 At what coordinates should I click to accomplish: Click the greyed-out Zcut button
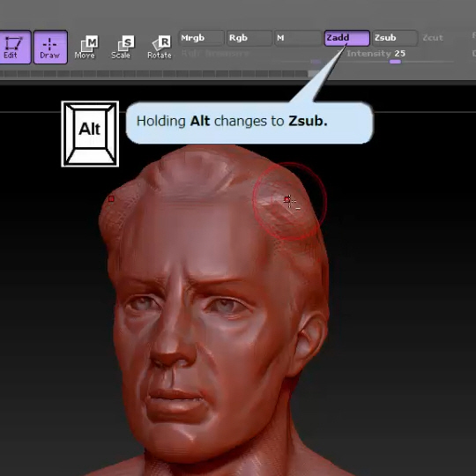tap(433, 38)
